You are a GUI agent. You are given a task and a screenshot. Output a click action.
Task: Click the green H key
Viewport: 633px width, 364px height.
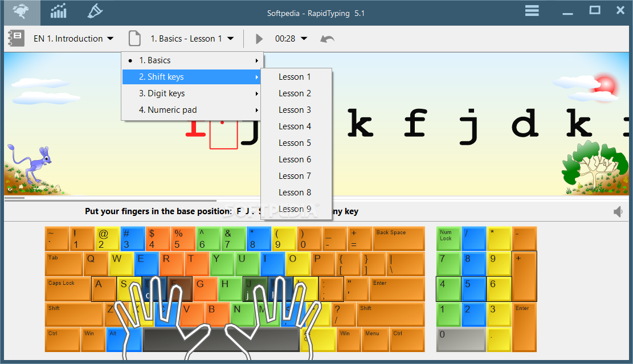[230, 289]
